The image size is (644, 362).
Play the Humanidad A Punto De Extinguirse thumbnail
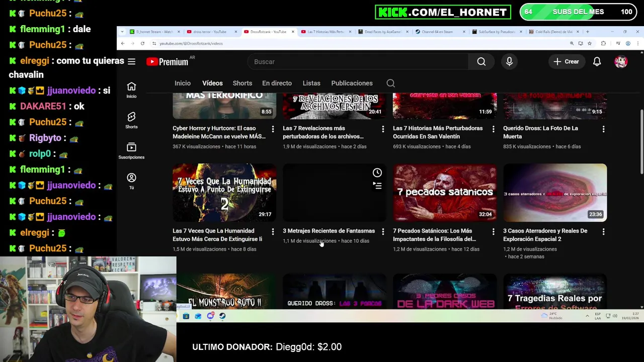(224, 193)
